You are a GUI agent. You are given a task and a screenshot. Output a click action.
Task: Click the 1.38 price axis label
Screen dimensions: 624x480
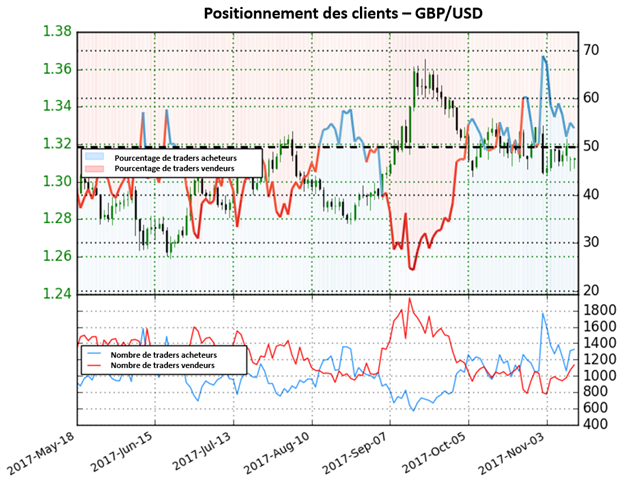(58, 32)
